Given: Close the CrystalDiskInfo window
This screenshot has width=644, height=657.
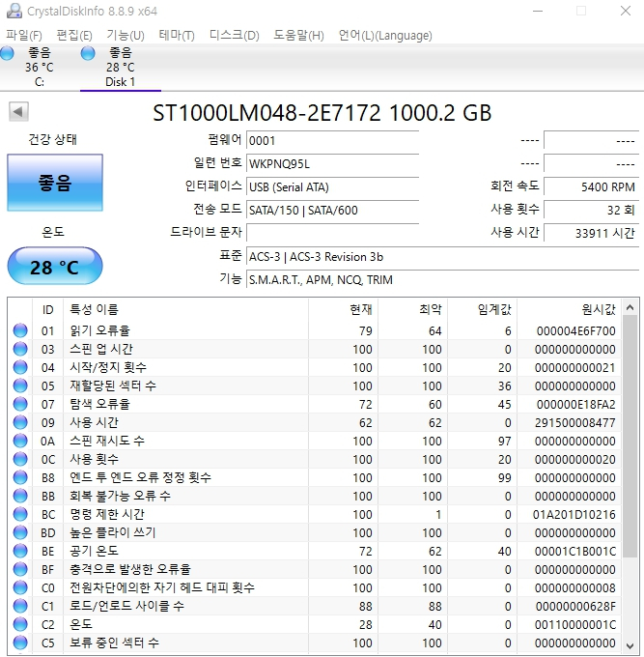Looking at the screenshot, I should [x=626, y=11].
